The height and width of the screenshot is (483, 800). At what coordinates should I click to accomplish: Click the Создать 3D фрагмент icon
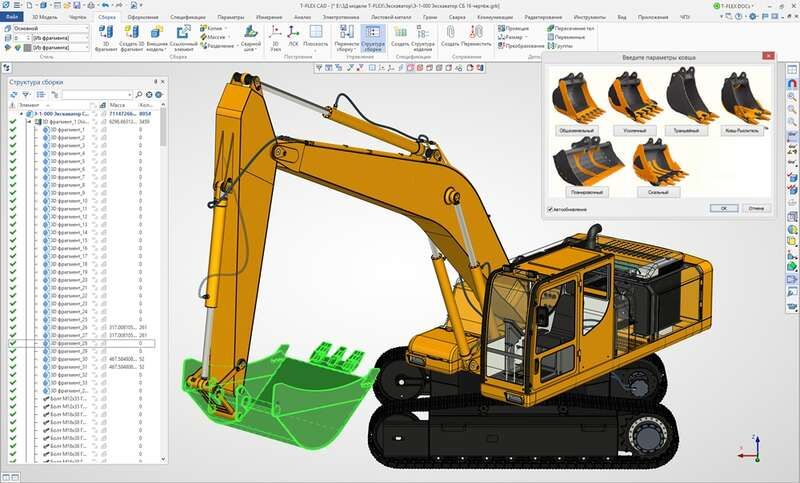coord(131,39)
